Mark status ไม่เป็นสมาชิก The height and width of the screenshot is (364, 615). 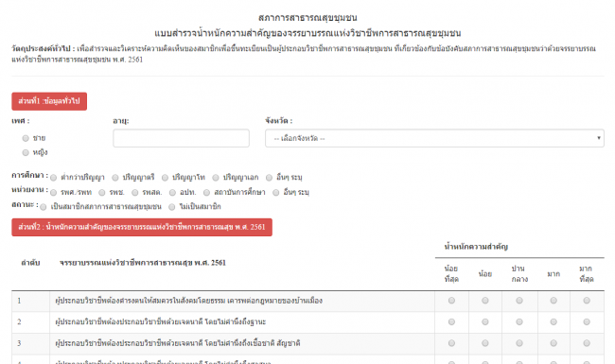172,207
